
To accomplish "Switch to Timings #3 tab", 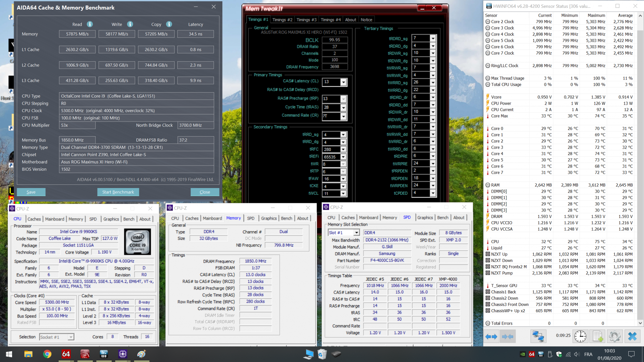I will 307,20.
